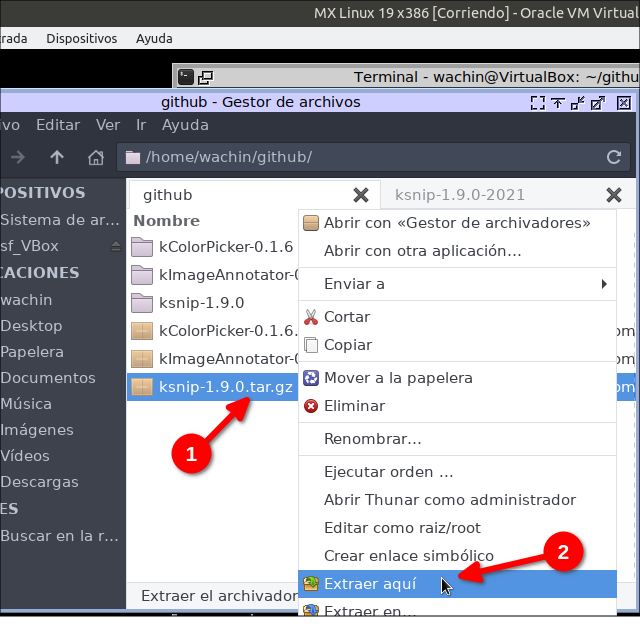
Task: Switch to the ksnip-1.9.0-2021 tab
Action: coord(507,195)
